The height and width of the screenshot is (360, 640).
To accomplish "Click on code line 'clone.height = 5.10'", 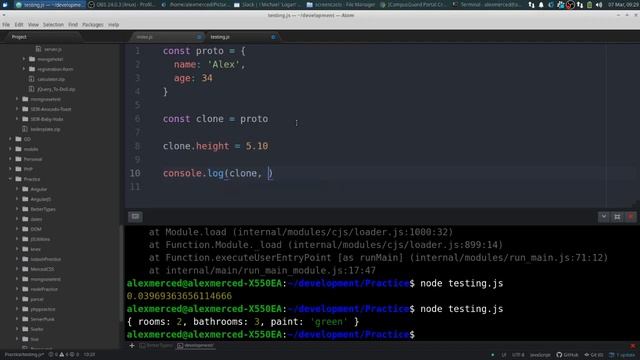I will point(216,146).
